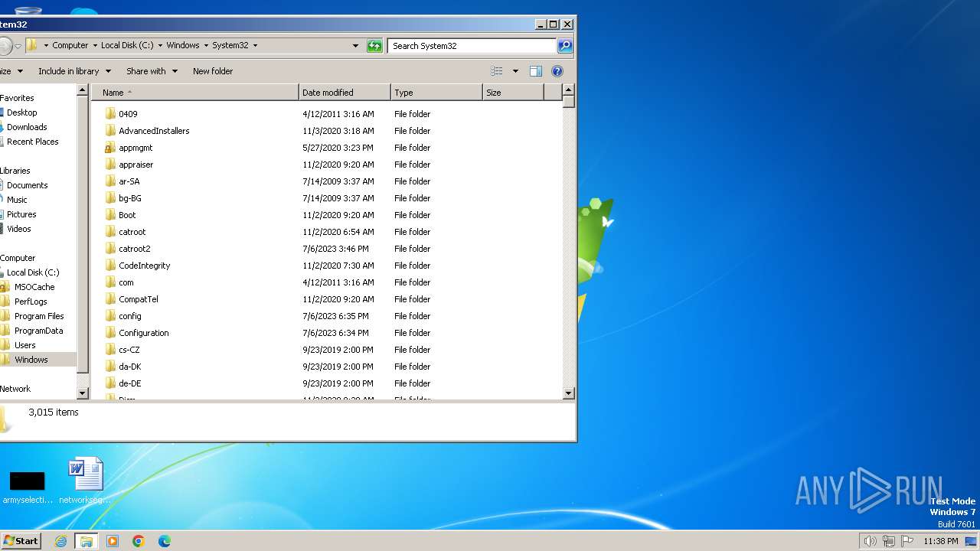
Task: Select the armyselecti desktop icon
Action: pyautogui.click(x=28, y=481)
